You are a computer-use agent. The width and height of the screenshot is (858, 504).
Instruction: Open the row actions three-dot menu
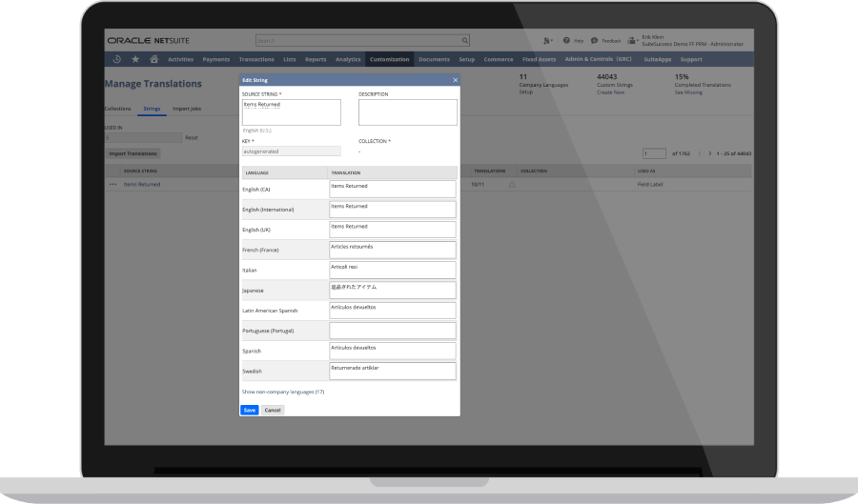coord(112,184)
